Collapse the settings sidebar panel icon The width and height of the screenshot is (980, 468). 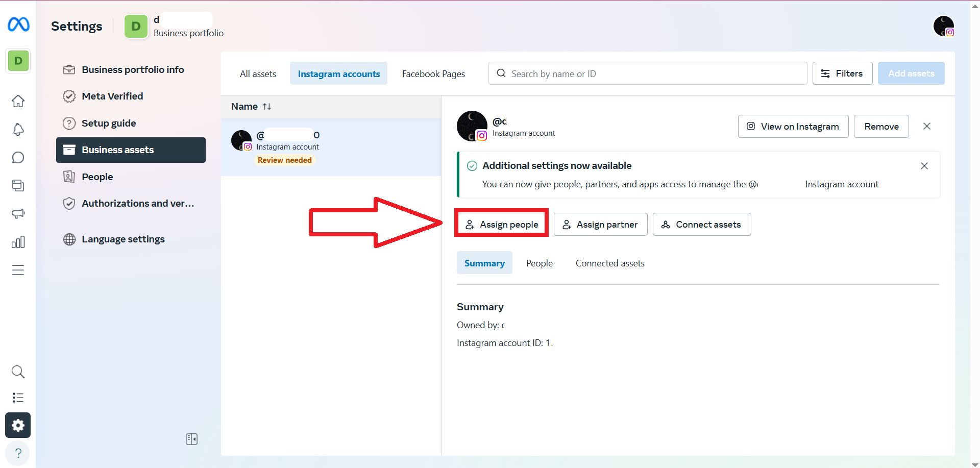click(x=191, y=439)
